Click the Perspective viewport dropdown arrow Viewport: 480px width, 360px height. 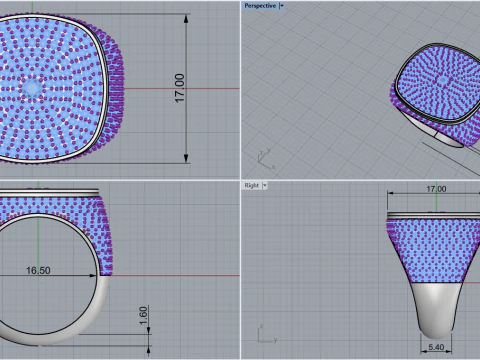pyautogui.click(x=282, y=6)
